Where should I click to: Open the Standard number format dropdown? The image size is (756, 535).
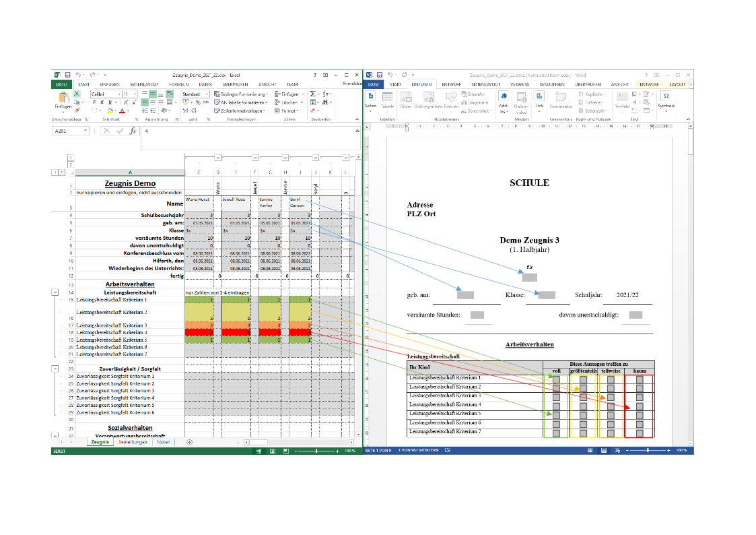[207, 94]
